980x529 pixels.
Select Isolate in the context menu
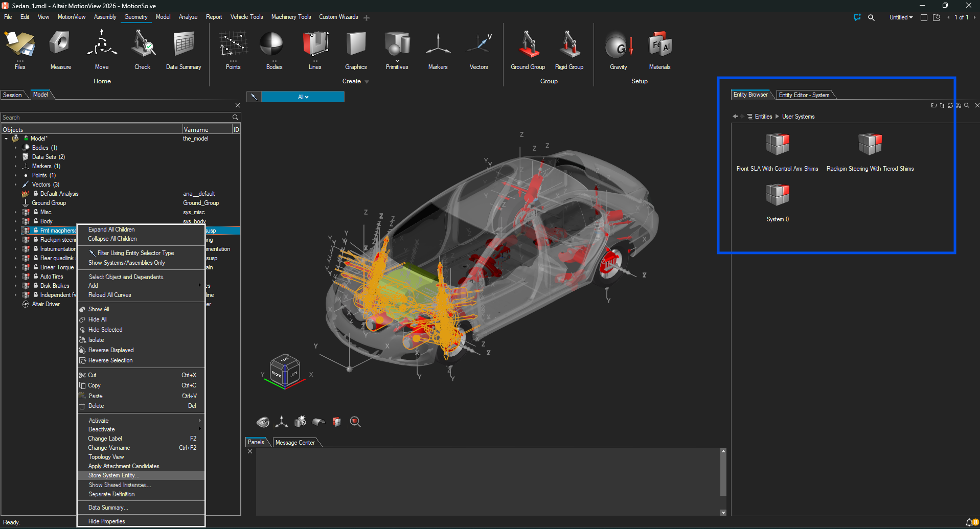(x=96, y=340)
